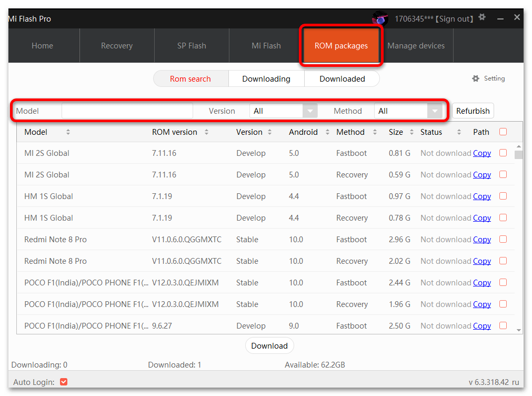Switch to the Recovery tab
532x396 pixels.
[117, 45]
